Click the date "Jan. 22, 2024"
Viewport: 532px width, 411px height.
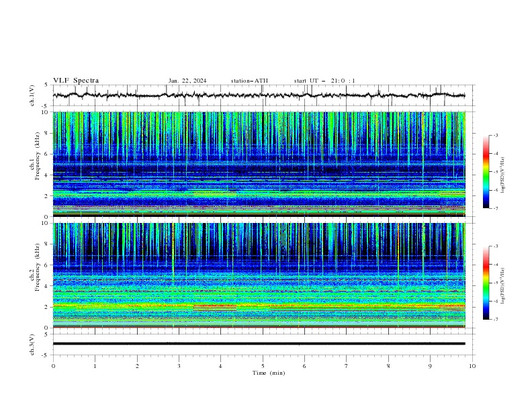(187, 81)
